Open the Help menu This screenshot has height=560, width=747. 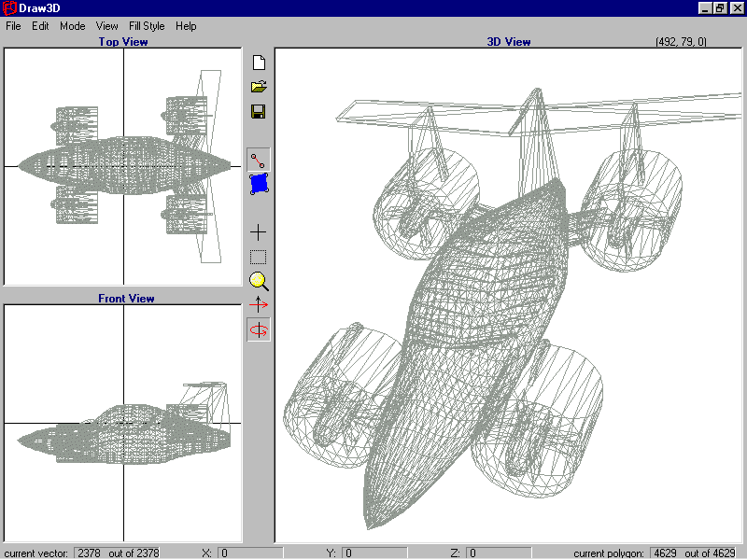point(186,26)
